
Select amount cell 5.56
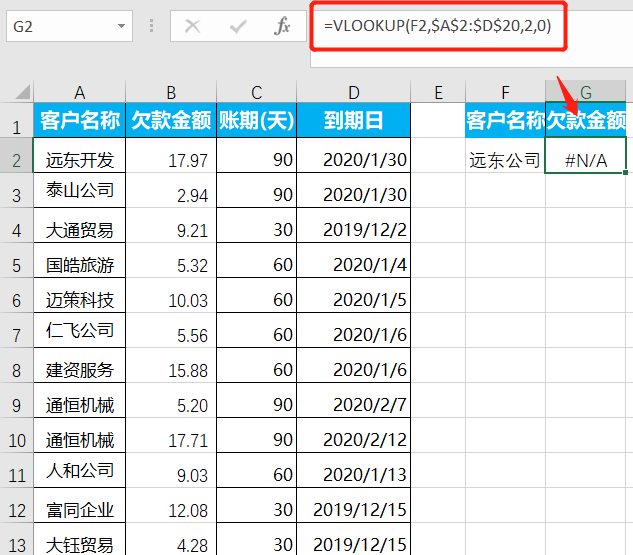tap(171, 330)
